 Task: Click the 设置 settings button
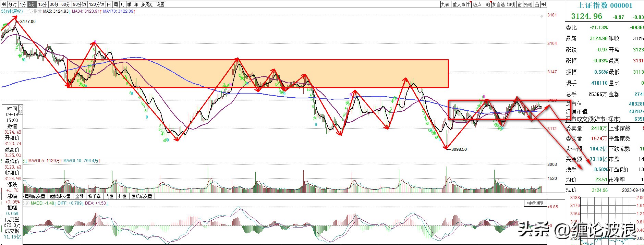tap(160, 4)
